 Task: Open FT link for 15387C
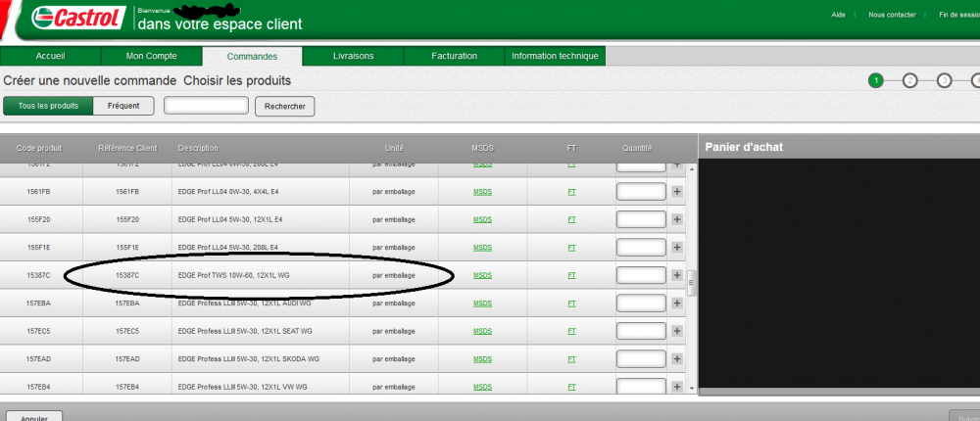click(571, 275)
